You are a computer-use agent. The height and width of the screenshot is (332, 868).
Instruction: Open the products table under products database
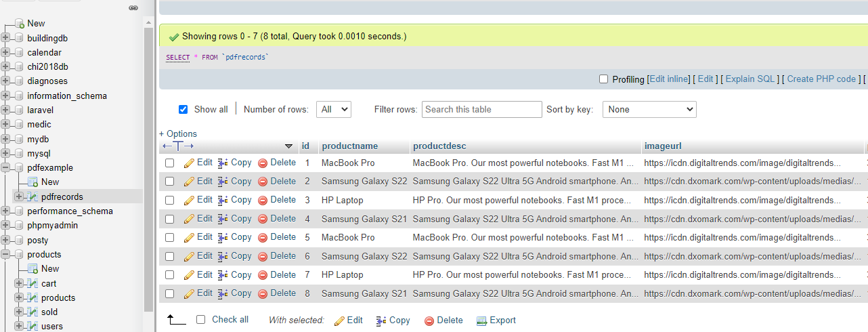pos(58,297)
